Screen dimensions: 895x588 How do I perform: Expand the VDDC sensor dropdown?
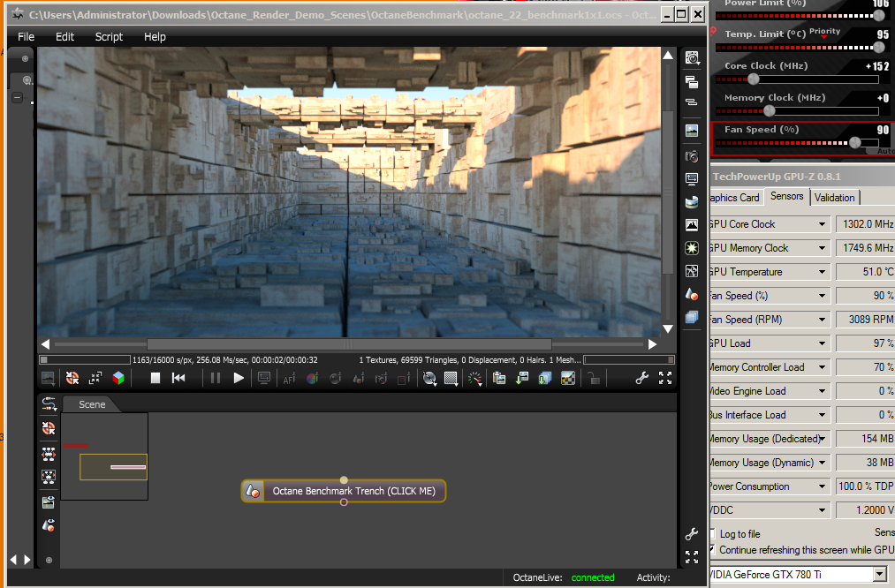[x=822, y=510]
